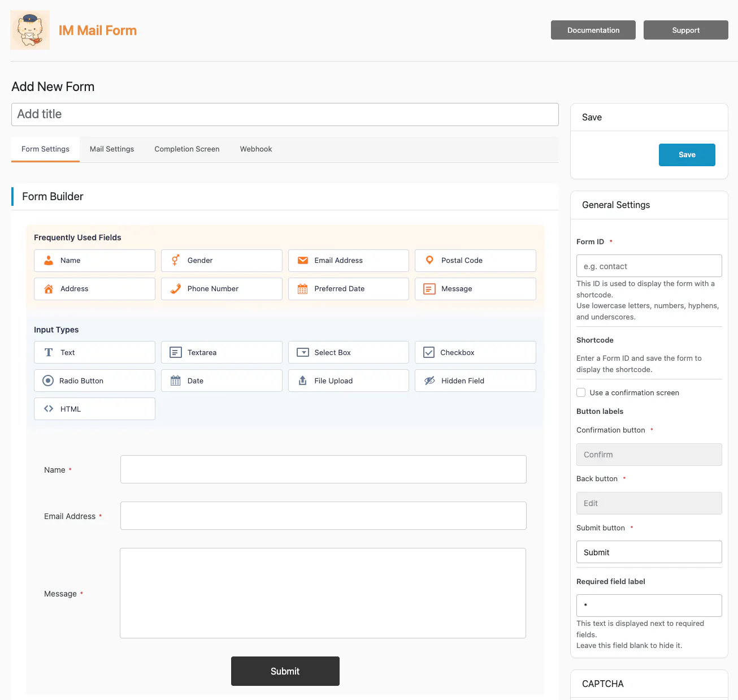Add a File Upload input type
The image size is (738, 700).
coord(349,381)
